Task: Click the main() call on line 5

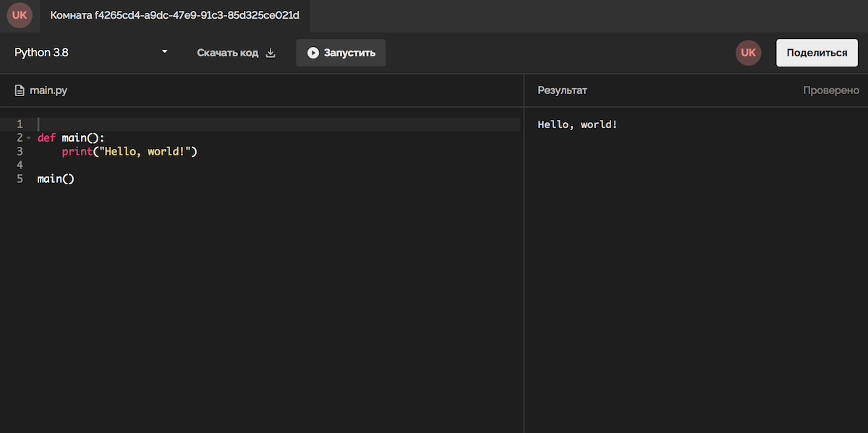Action: pos(56,179)
